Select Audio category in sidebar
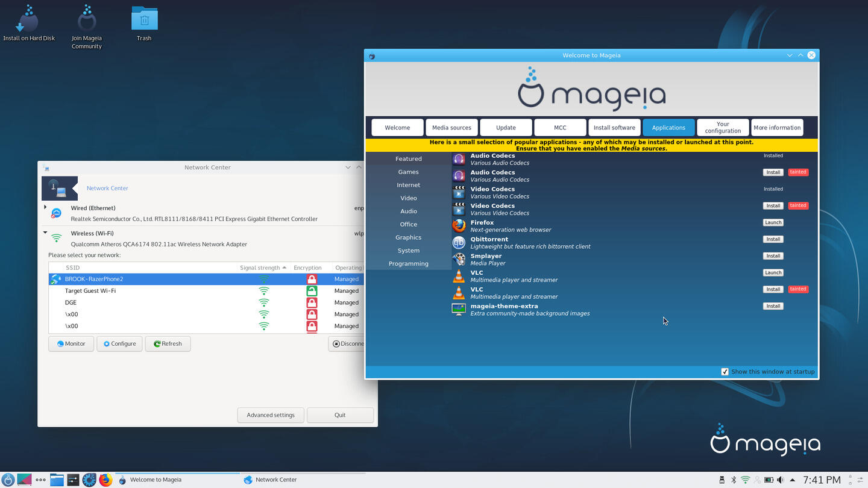 pyautogui.click(x=408, y=211)
